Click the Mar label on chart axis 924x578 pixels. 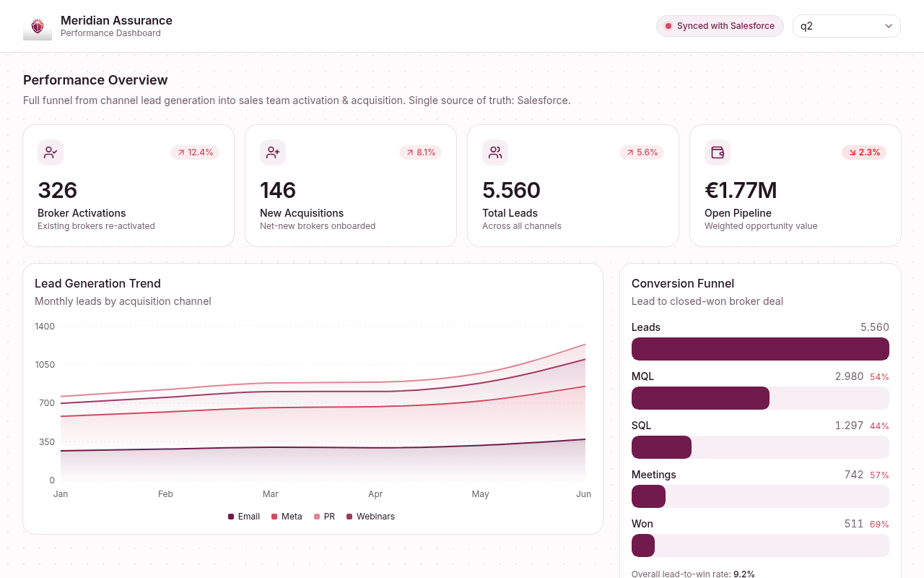(271, 494)
